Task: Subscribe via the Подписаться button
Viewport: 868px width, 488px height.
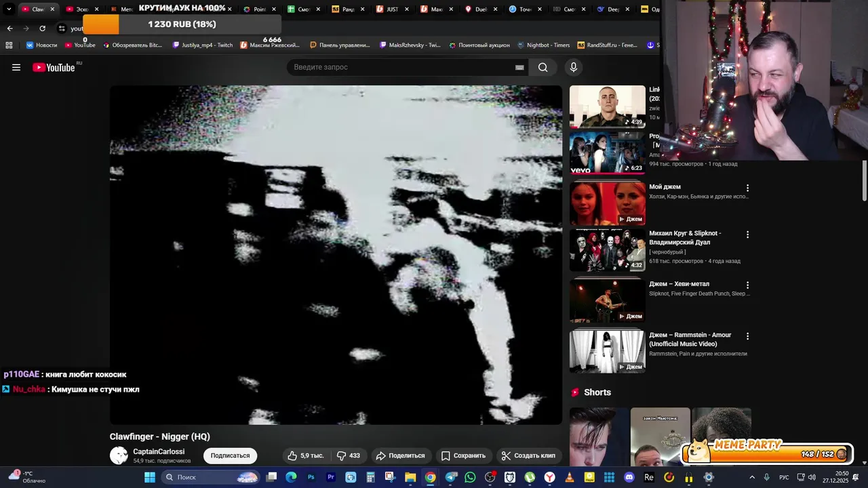Action: click(x=230, y=455)
